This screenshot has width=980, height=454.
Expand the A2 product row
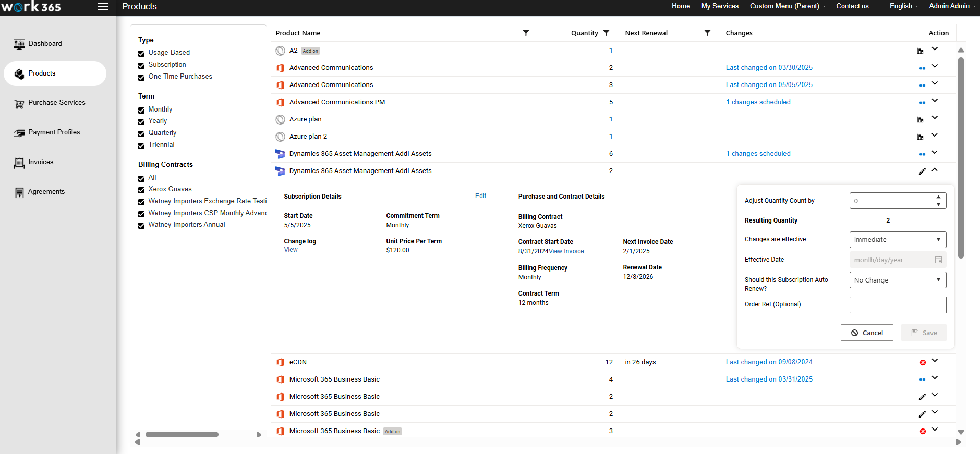(x=935, y=49)
